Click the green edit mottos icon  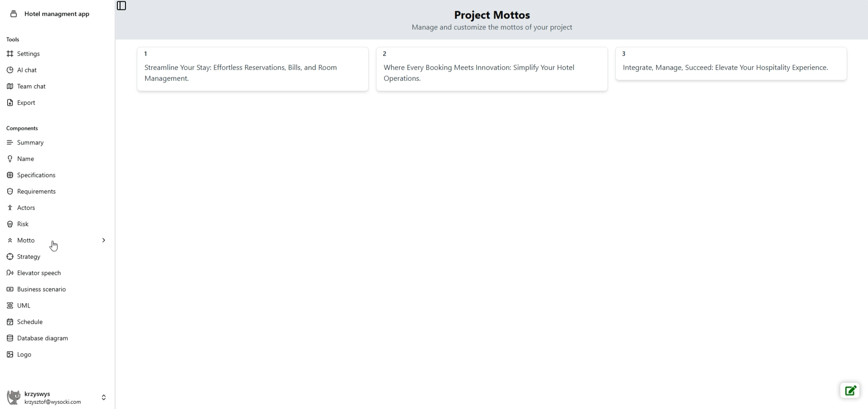click(x=850, y=390)
